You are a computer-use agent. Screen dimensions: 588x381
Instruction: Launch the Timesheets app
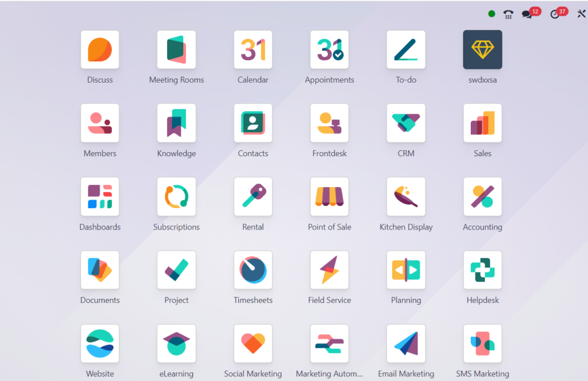tap(253, 270)
